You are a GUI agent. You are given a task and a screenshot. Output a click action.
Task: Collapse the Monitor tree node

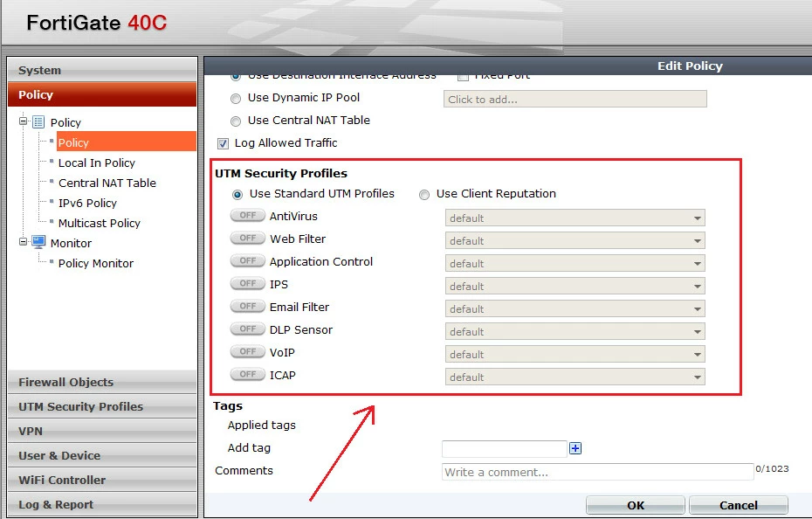(x=23, y=242)
